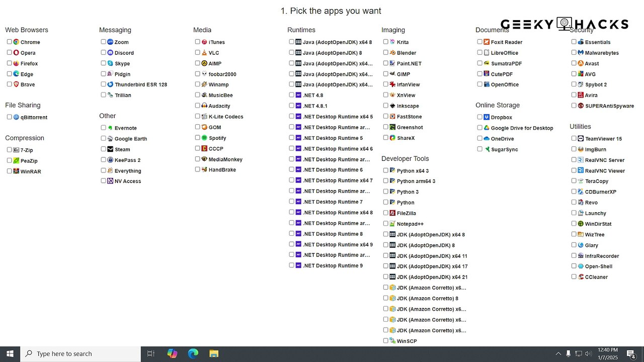Check the KeePass 2 checkbox
Image resolution: width=644 pixels, height=362 pixels.
pos(104,159)
